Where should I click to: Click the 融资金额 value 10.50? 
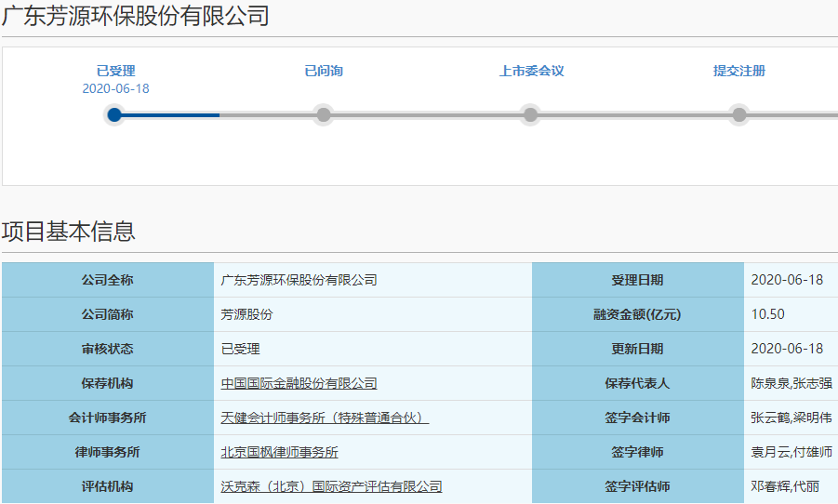(x=767, y=314)
